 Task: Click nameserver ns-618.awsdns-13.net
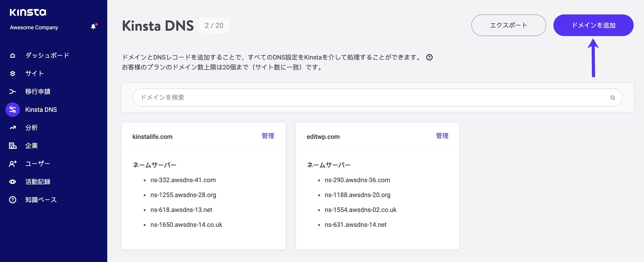point(181,210)
